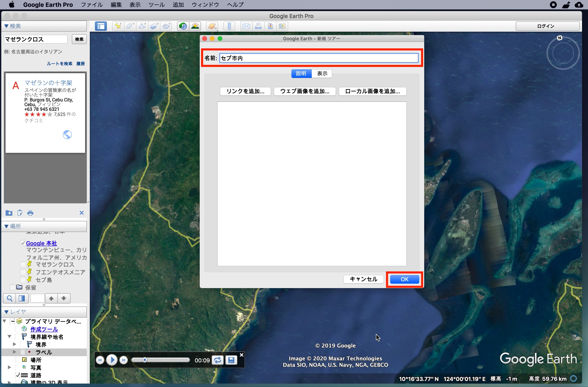Screen dimensions: 588x387
Task: Click the save tour disk icon
Action: 231,360
